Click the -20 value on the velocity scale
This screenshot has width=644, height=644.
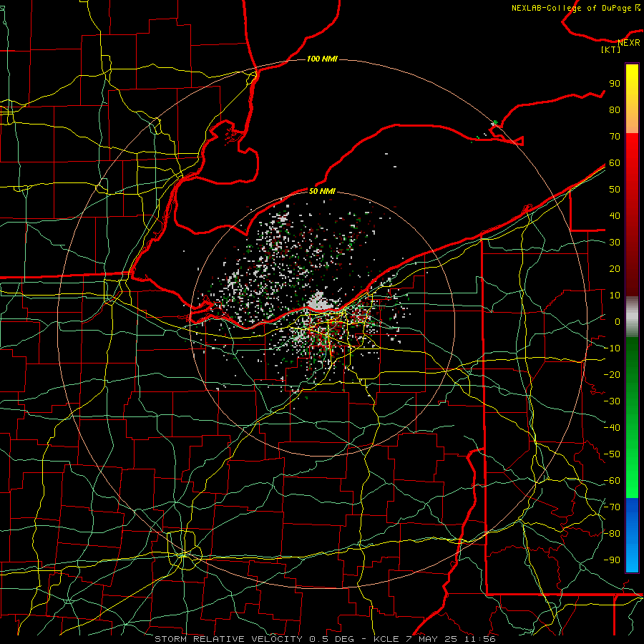pos(612,375)
